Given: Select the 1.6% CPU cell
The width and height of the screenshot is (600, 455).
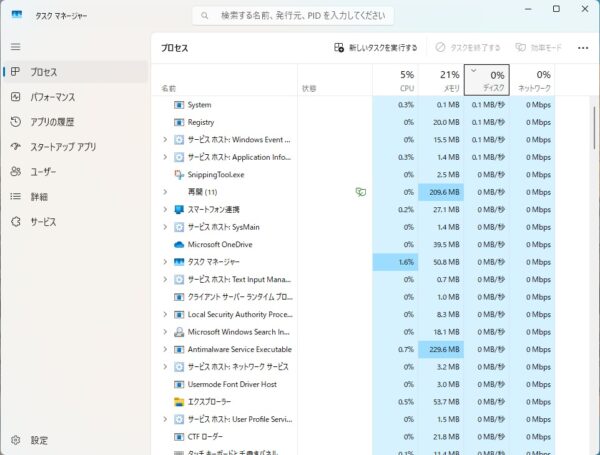Looking at the screenshot, I should (x=395, y=262).
